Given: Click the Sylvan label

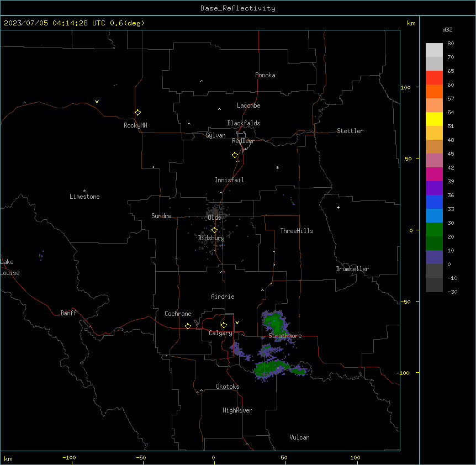Looking at the screenshot, I should (215, 135).
